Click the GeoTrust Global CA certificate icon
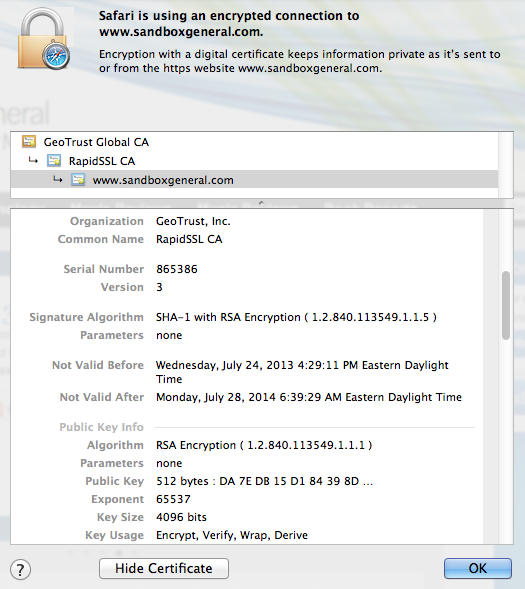525x589 pixels. click(x=29, y=142)
